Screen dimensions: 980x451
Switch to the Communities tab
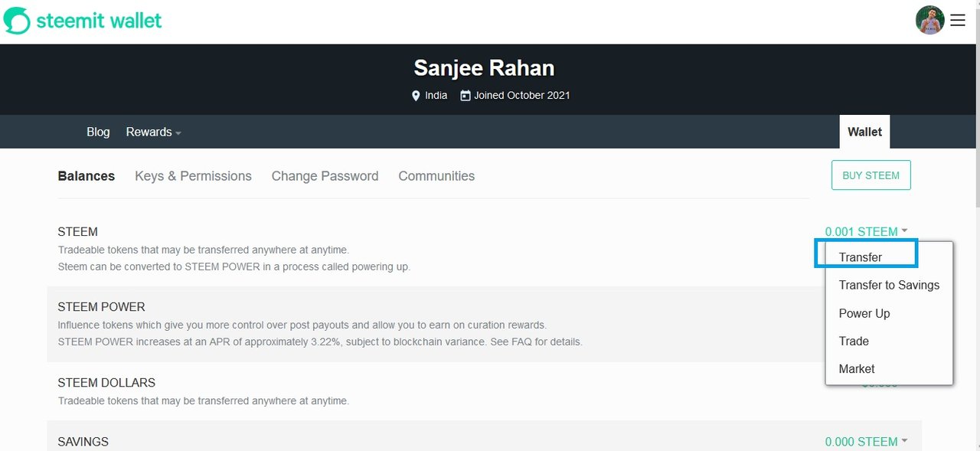[436, 176]
